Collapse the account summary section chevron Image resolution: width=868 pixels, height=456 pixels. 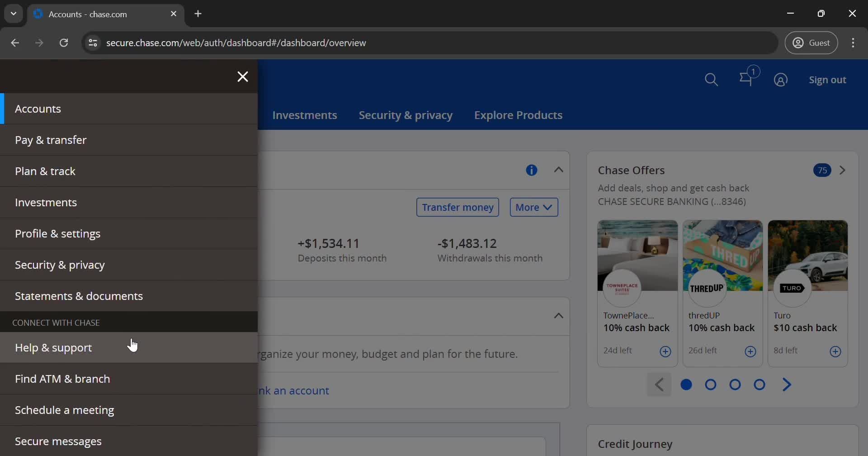[x=558, y=170]
